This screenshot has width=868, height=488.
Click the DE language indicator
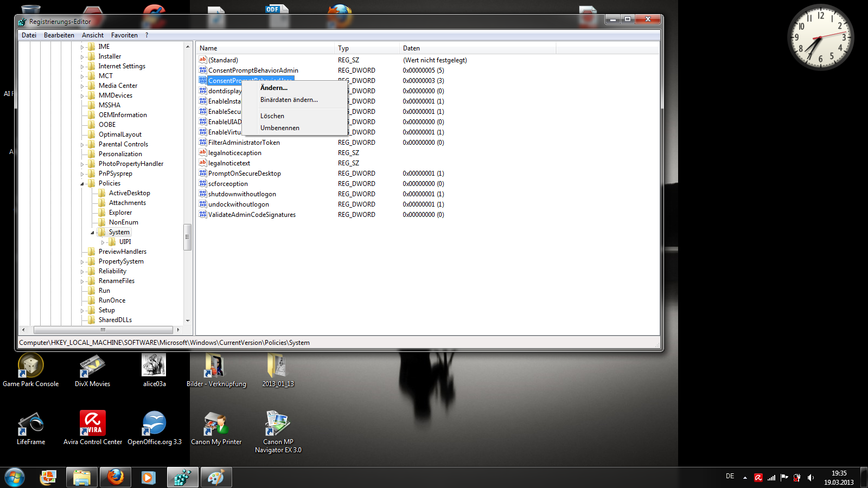730,476
